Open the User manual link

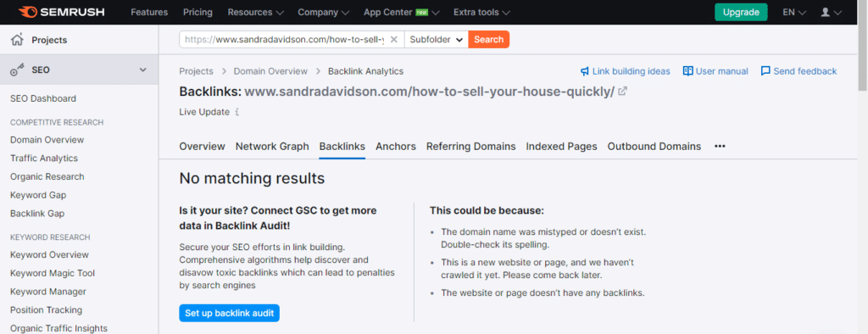coord(722,71)
